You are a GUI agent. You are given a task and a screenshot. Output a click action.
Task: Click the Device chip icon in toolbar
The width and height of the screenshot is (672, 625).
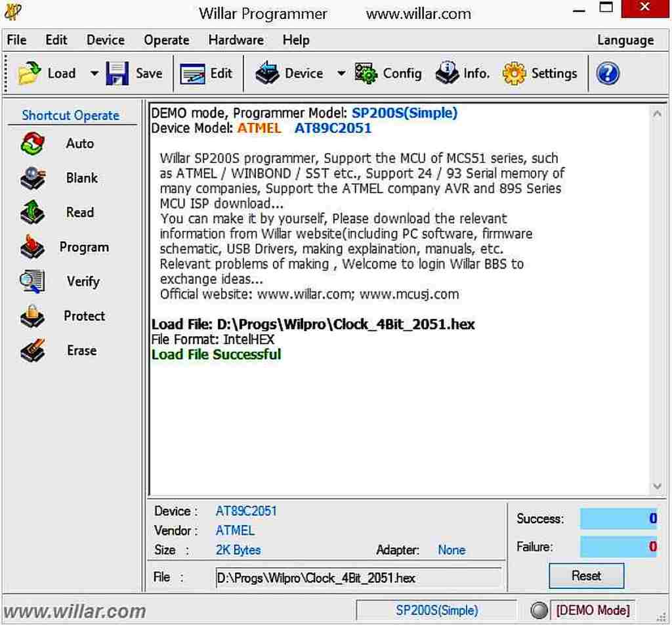click(267, 73)
